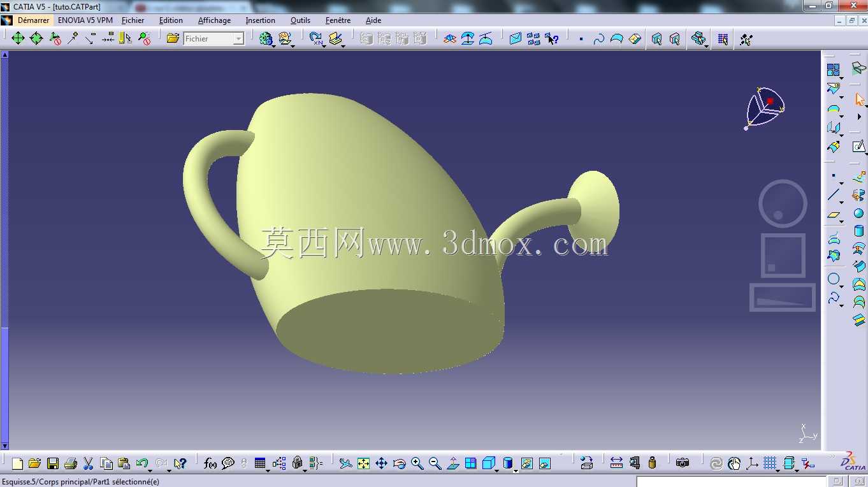Click the Open file icon in bottom toolbar
Image resolution: width=868 pixels, height=487 pixels.
[34, 463]
